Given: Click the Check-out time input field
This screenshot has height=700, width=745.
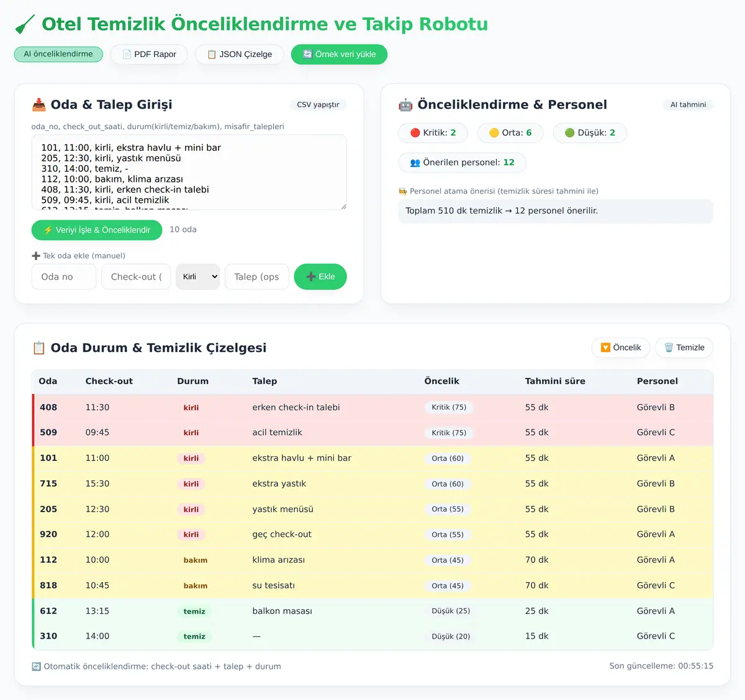Looking at the screenshot, I should coord(136,277).
